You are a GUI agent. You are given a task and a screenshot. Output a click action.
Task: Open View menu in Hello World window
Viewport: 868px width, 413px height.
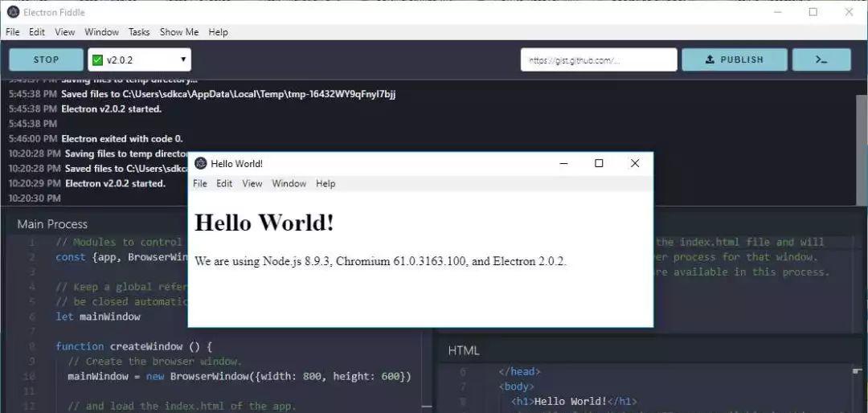(252, 184)
